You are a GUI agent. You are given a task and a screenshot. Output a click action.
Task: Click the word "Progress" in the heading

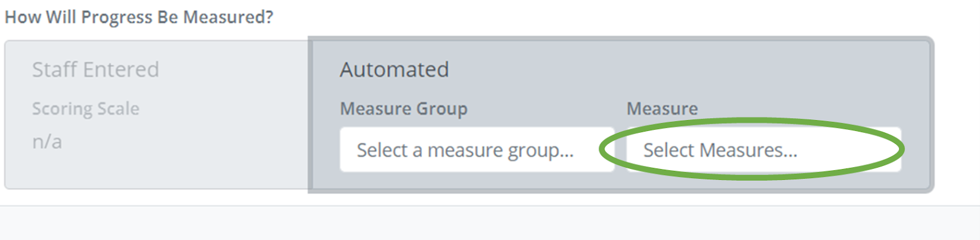coord(116,17)
